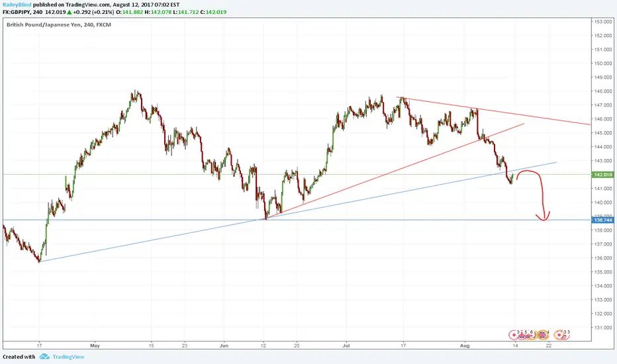Click the blue horizontal line price label 138.744
This screenshot has width=617, height=364.
pos(602,220)
